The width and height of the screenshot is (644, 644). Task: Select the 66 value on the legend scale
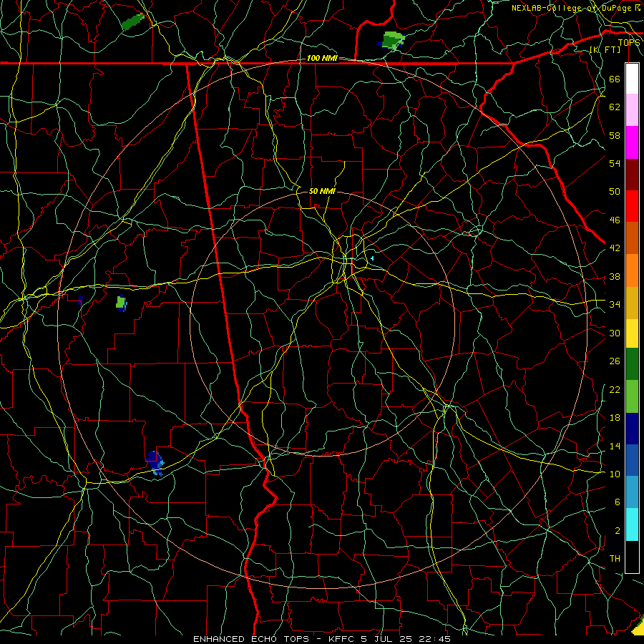(x=615, y=79)
